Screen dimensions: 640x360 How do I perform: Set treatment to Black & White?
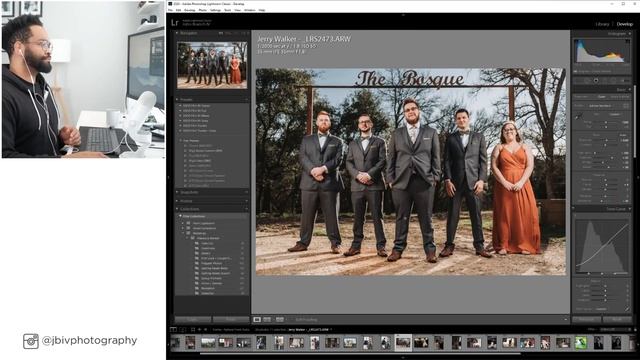click(620, 97)
